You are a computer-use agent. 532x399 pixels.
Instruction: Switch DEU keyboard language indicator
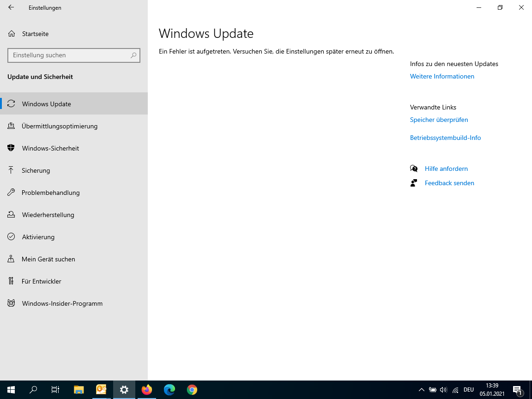[x=469, y=390]
